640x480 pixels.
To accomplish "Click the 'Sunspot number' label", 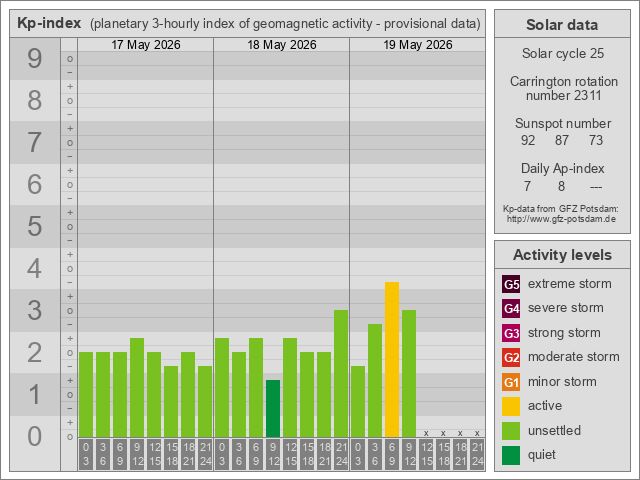I will coord(563,123).
